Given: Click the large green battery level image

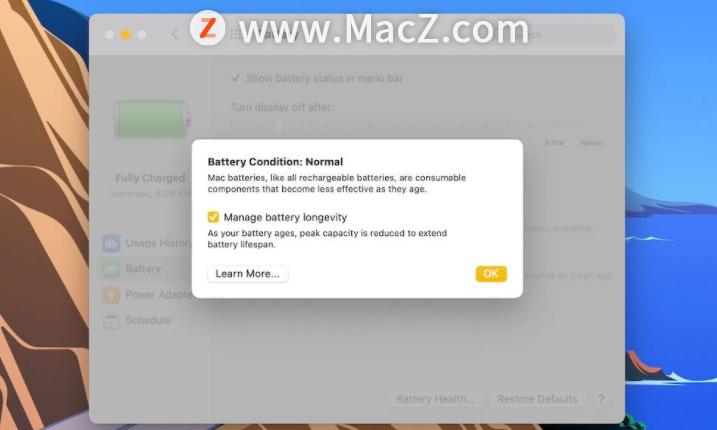Looking at the screenshot, I should (152, 119).
